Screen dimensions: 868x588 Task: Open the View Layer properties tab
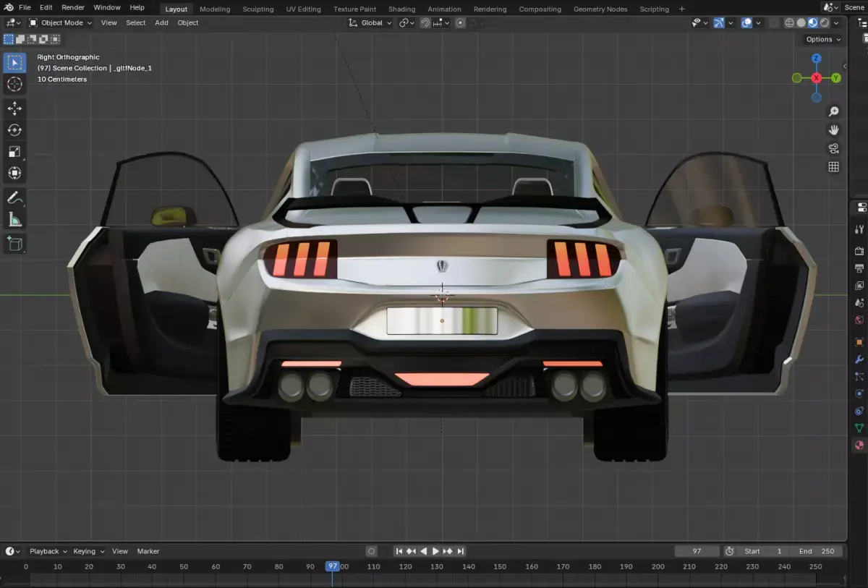[859, 286]
